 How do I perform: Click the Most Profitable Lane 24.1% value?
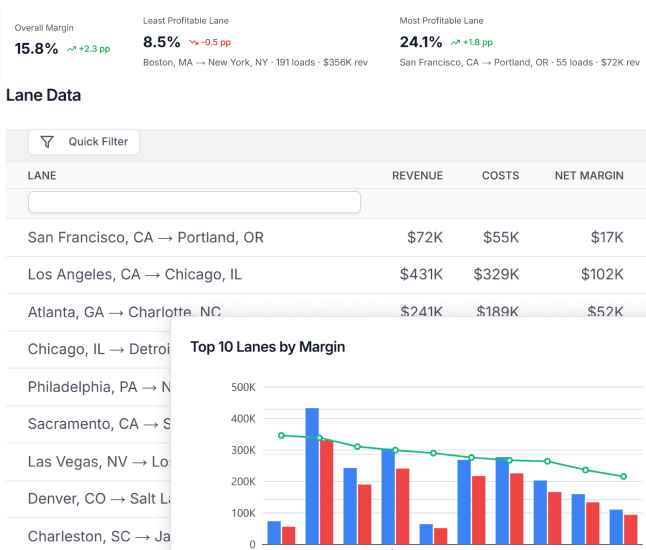421,42
